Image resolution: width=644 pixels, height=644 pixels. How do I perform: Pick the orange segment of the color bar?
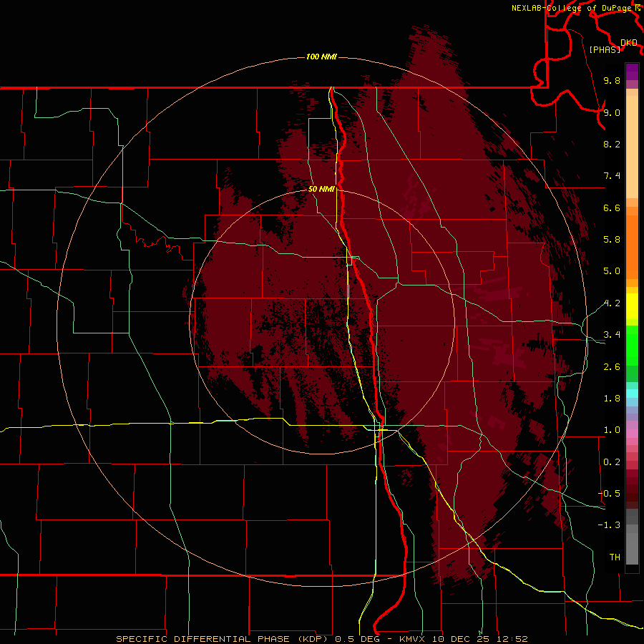(x=632, y=246)
